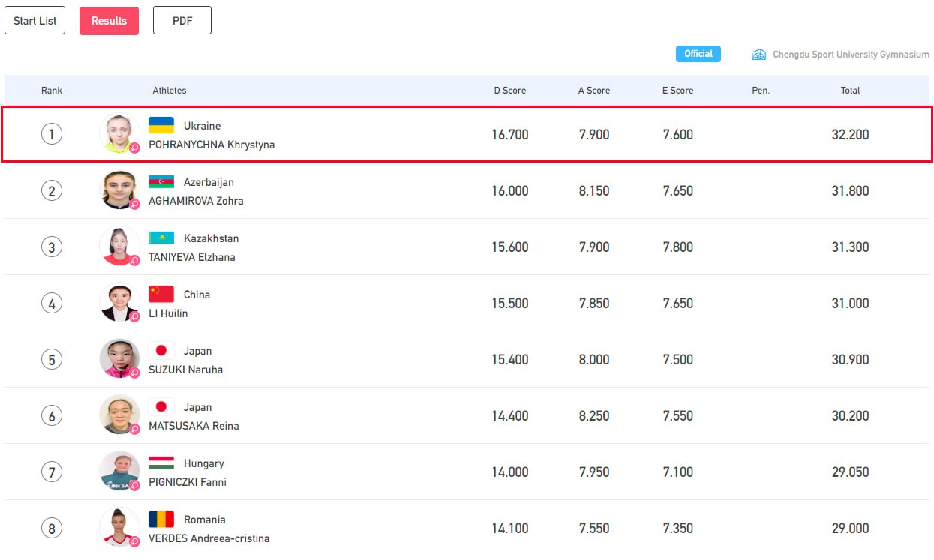
Task: Click the blue Official status badge
Action: [x=698, y=54]
